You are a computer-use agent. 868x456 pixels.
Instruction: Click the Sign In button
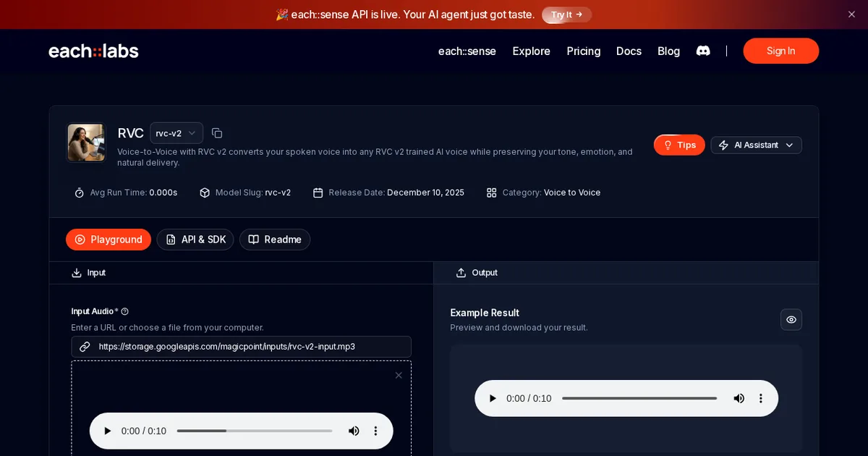point(781,51)
